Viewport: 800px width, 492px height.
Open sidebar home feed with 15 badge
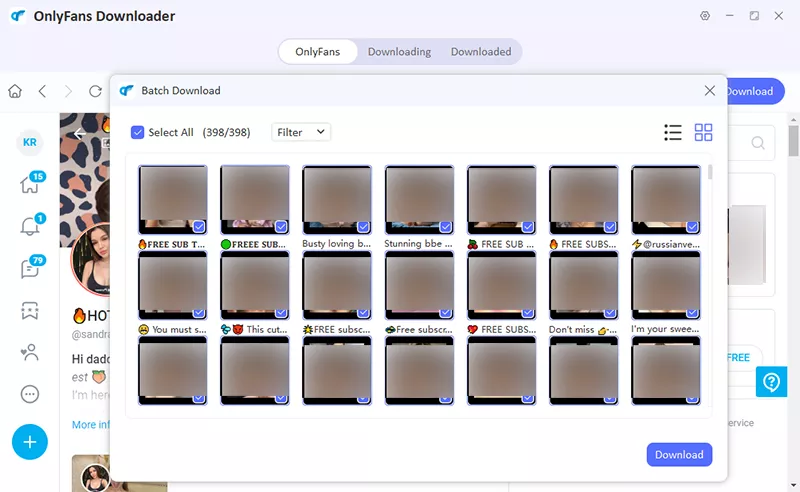[31, 183]
